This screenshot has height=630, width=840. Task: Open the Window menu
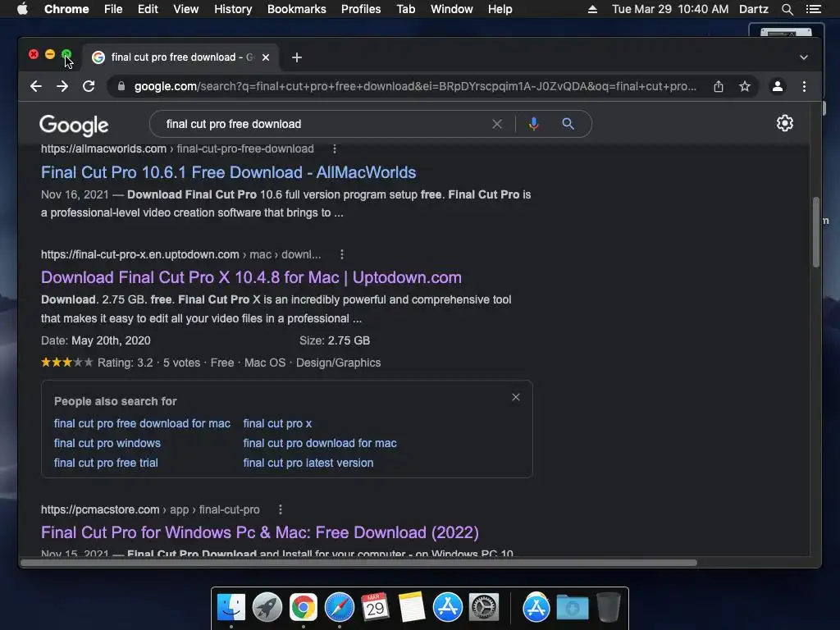coord(452,9)
